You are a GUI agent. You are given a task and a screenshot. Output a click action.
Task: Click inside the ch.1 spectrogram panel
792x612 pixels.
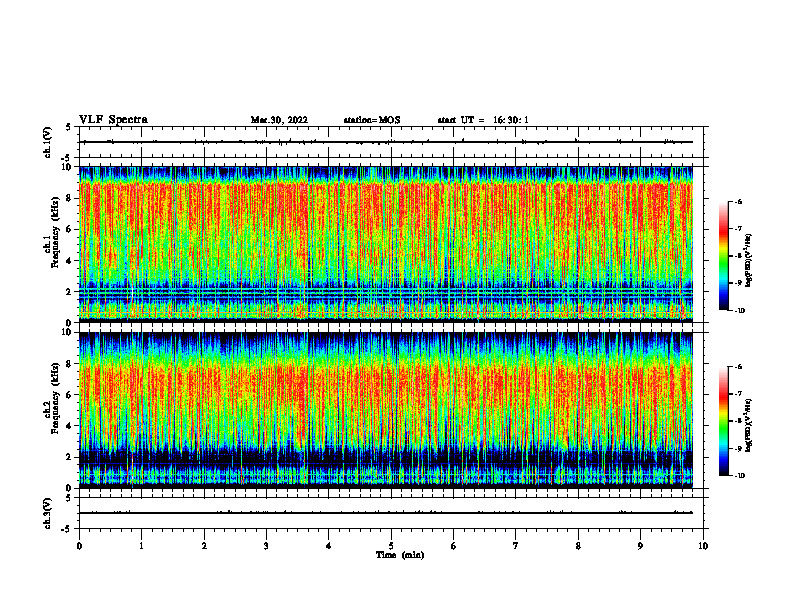click(386, 244)
